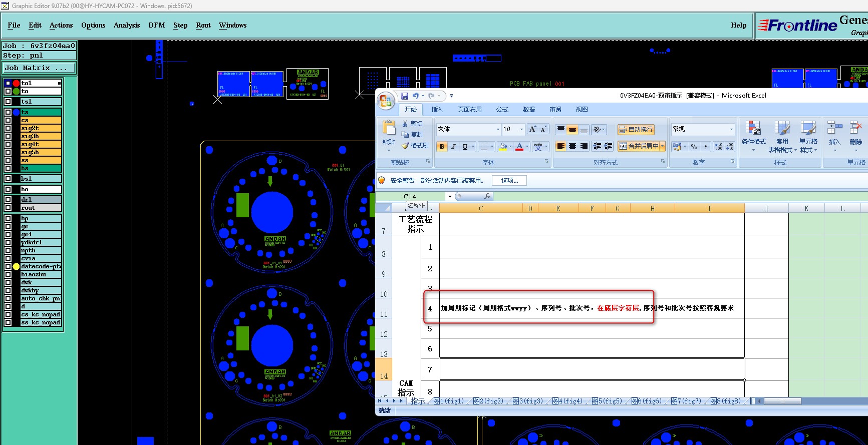Viewport: 868px width, 445px height.
Task: Open the Actions menu in Graphic Editor
Action: tap(61, 25)
